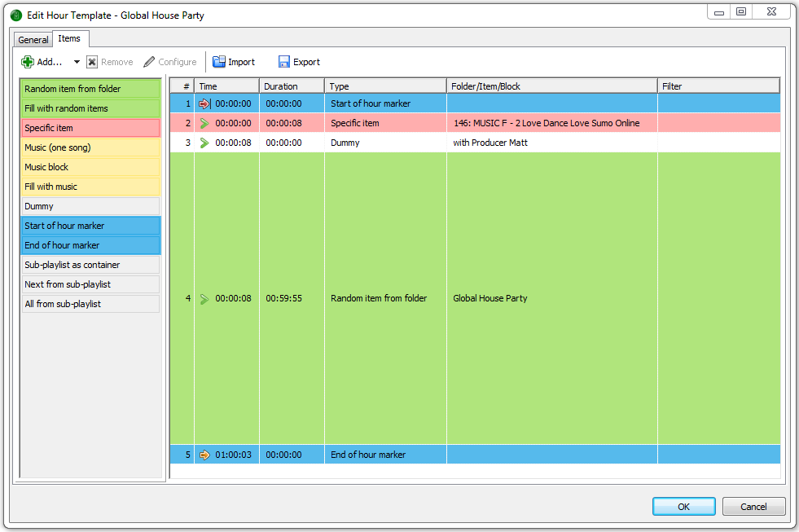Viewport: 799px width, 532px height.
Task: Pick Fill with music item type
Action: tap(90, 187)
